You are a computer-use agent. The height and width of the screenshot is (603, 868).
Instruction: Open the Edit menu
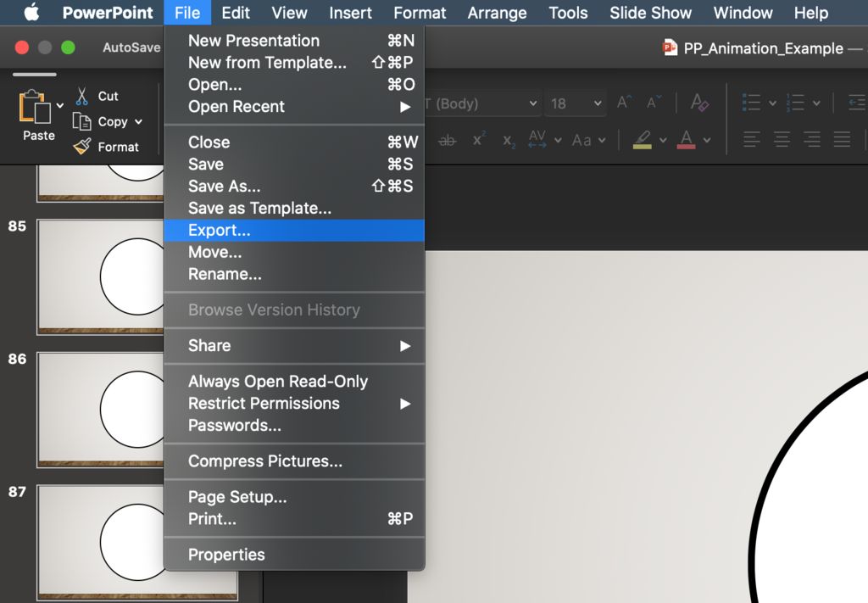pyautogui.click(x=236, y=12)
